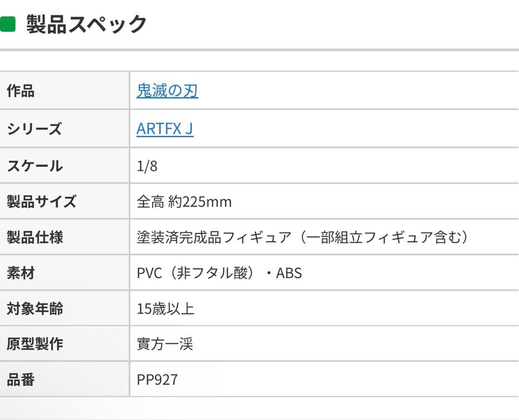Click the 製品スペック section heading text
519x420 pixels.
(x=86, y=24)
